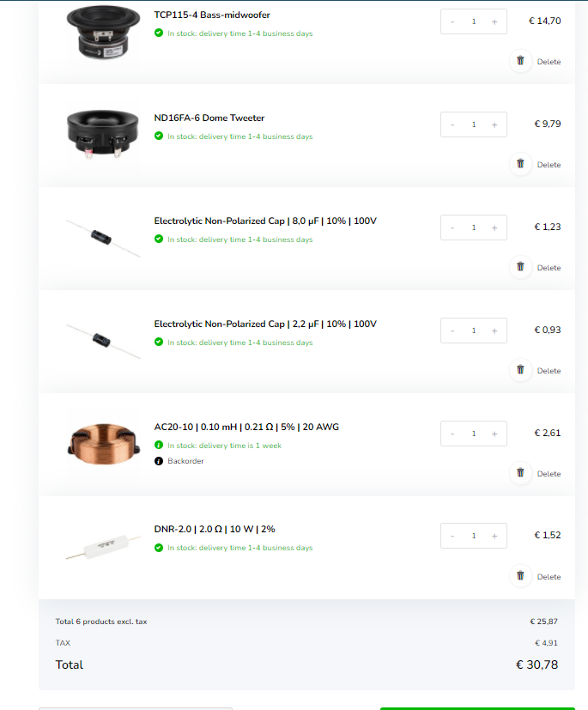The width and height of the screenshot is (588, 710).
Task: Click trash icon for the 8,0 µF capacitor
Action: coord(520,267)
